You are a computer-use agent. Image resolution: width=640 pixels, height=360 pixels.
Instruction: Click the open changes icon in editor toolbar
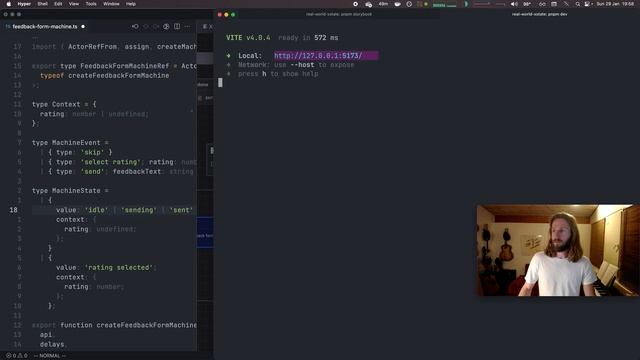[166, 27]
